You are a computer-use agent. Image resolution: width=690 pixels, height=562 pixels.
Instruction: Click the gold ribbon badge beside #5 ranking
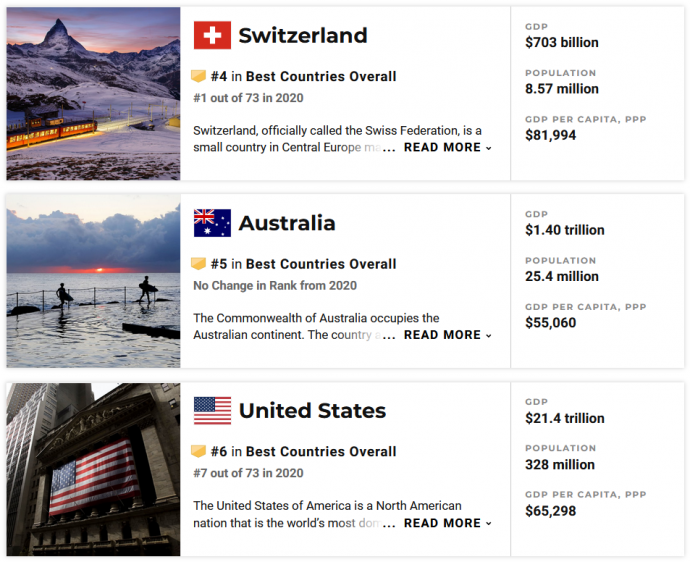tap(198, 264)
